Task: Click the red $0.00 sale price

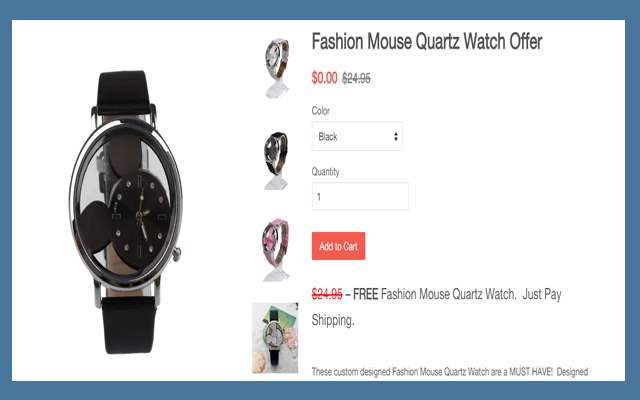Action: 324,78
